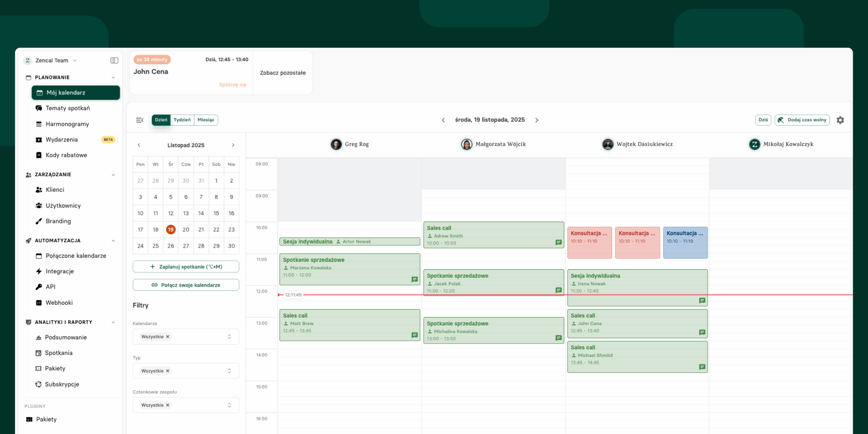Collapse the PLANOWANIE section
The width and height of the screenshot is (868, 434).
[x=113, y=78]
